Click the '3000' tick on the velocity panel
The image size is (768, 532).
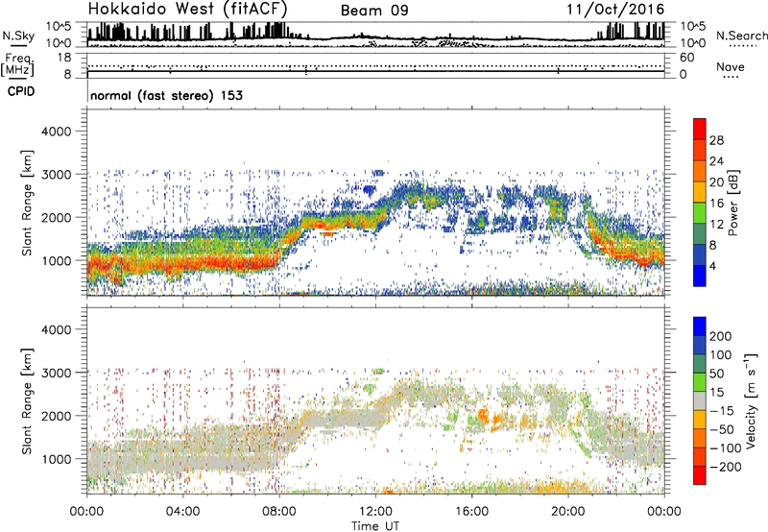(x=56, y=373)
